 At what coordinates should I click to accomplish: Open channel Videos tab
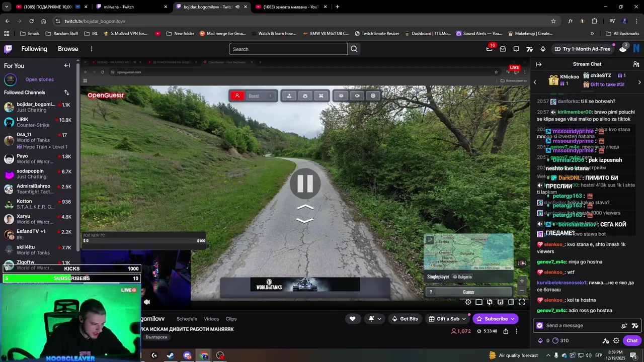click(211, 319)
